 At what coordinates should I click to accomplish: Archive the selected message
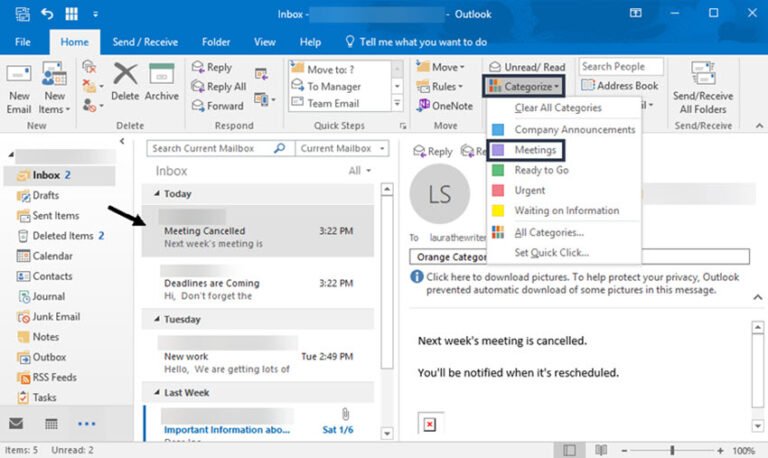162,82
